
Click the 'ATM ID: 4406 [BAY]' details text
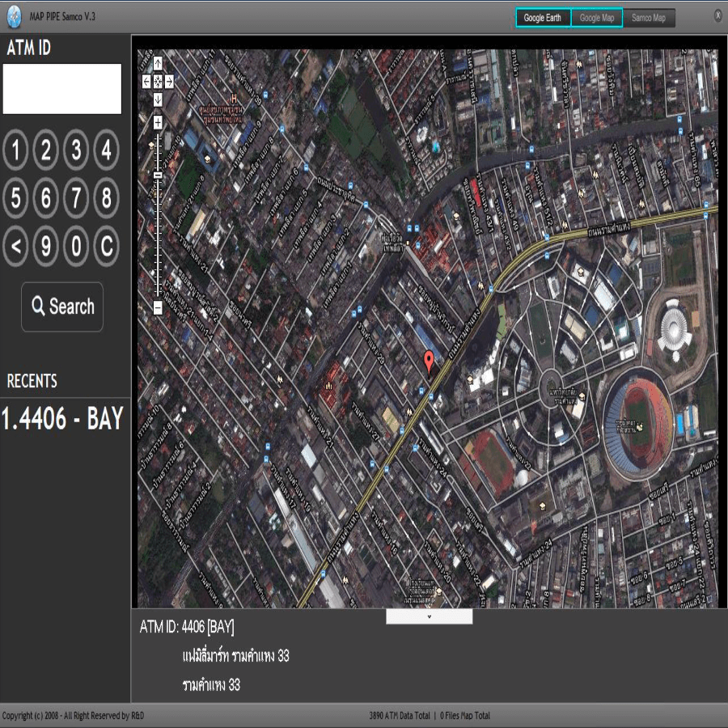click(187, 627)
